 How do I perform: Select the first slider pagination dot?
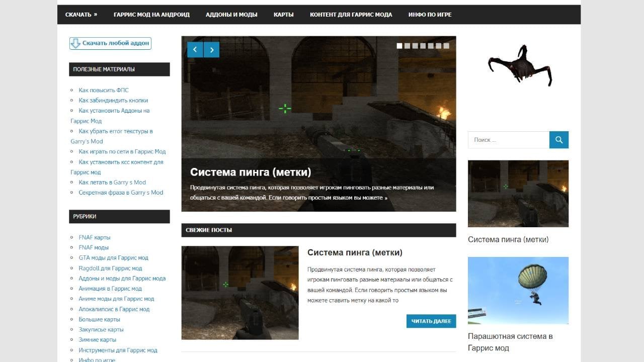399,46
